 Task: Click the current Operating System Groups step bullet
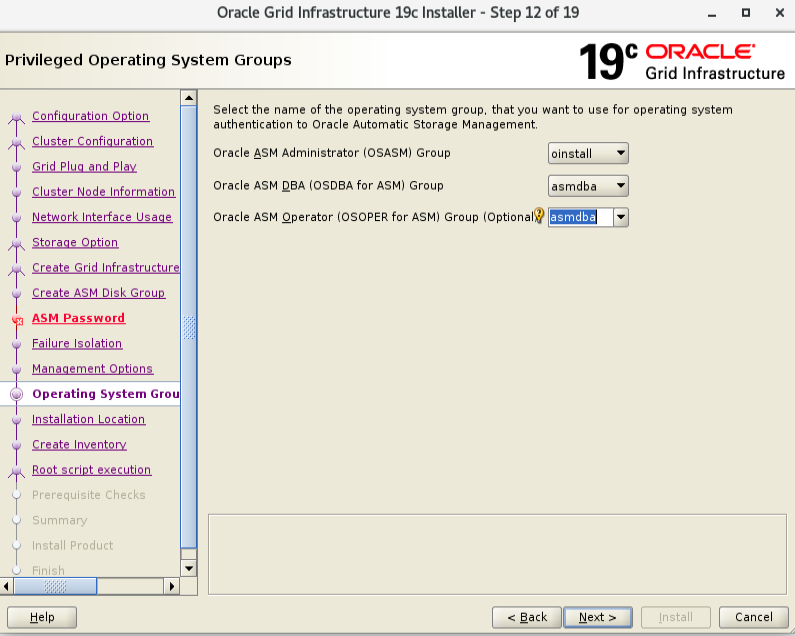[16, 395]
